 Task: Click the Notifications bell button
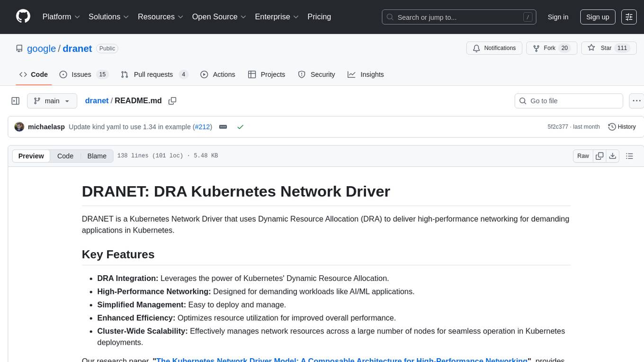(494, 48)
